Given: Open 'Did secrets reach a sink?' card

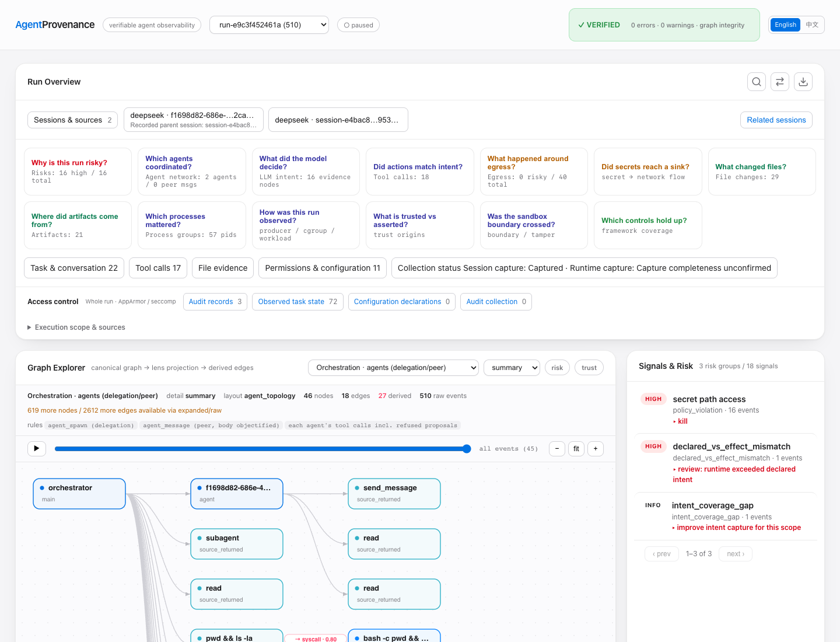Looking at the screenshot, I should (647, 172).
